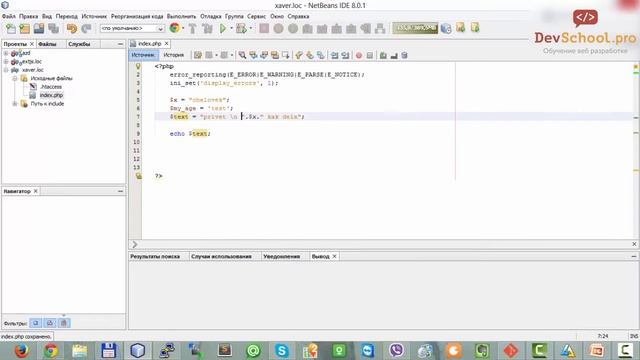Click the Undo toolbar icon
Image resolution: width=640 pixels, height=360 pixels.
point(72,29)
